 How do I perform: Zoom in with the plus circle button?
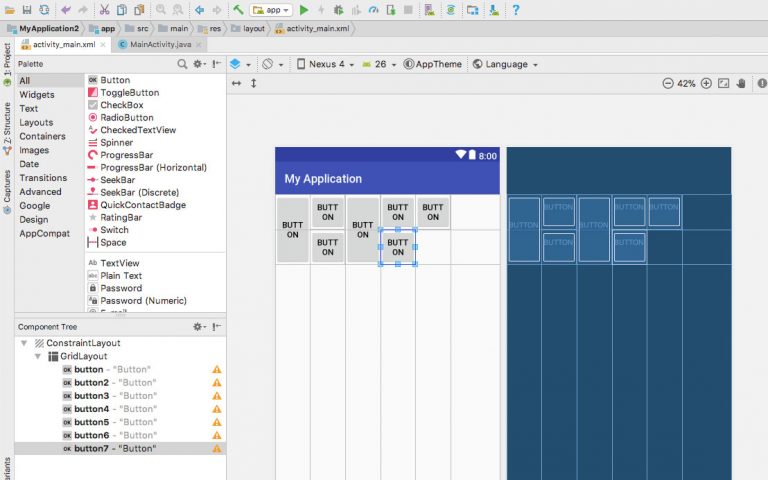(x=706, y=83)
